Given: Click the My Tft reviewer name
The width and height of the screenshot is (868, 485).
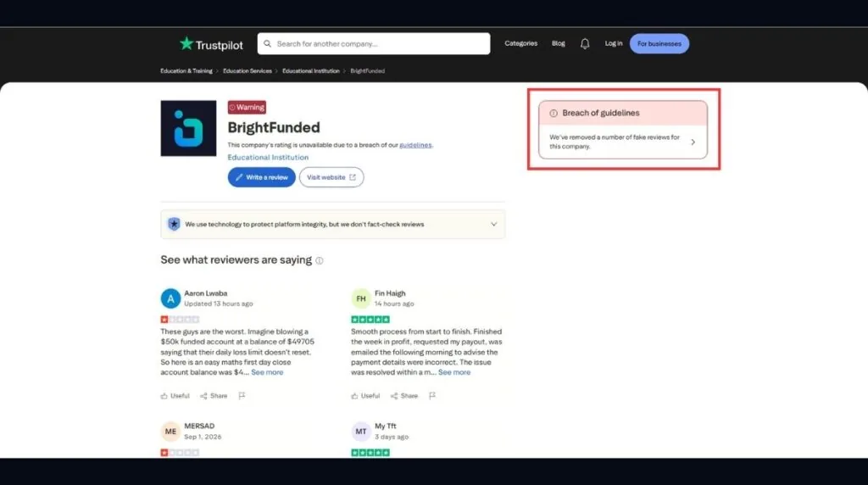Looking at the screenshot, I should 386,426.
